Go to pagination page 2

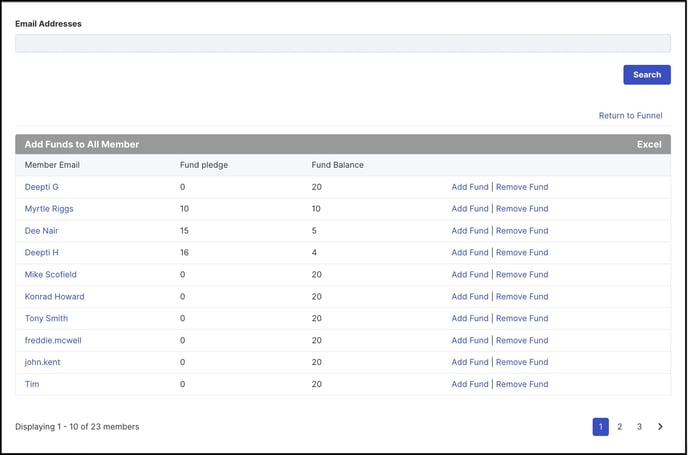pos(620,426)
